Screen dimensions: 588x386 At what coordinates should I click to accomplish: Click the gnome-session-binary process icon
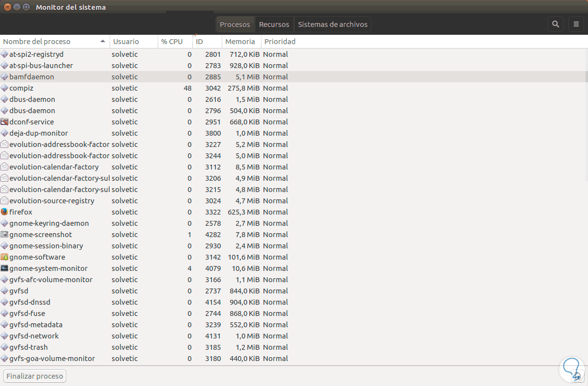click(4, 246)
